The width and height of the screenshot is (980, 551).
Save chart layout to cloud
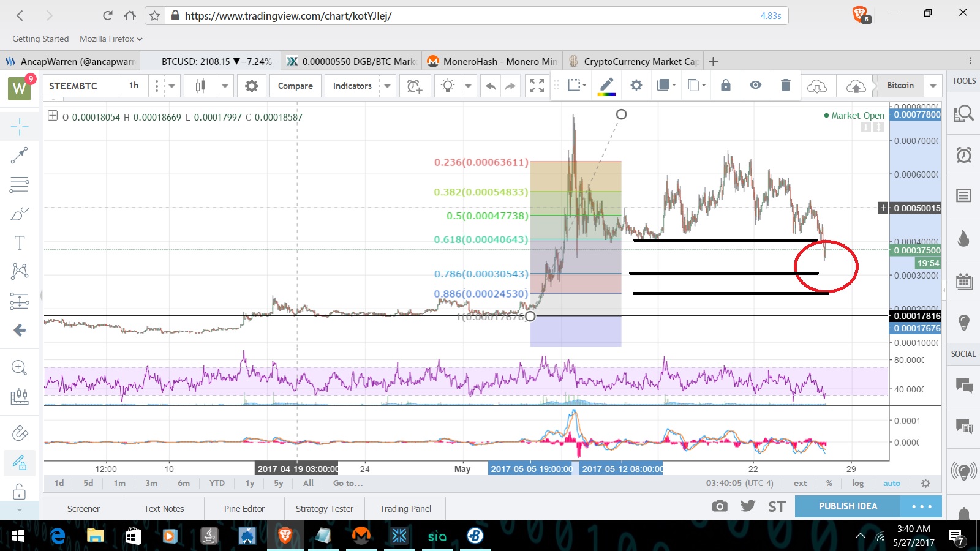click(x=856, y=86)
